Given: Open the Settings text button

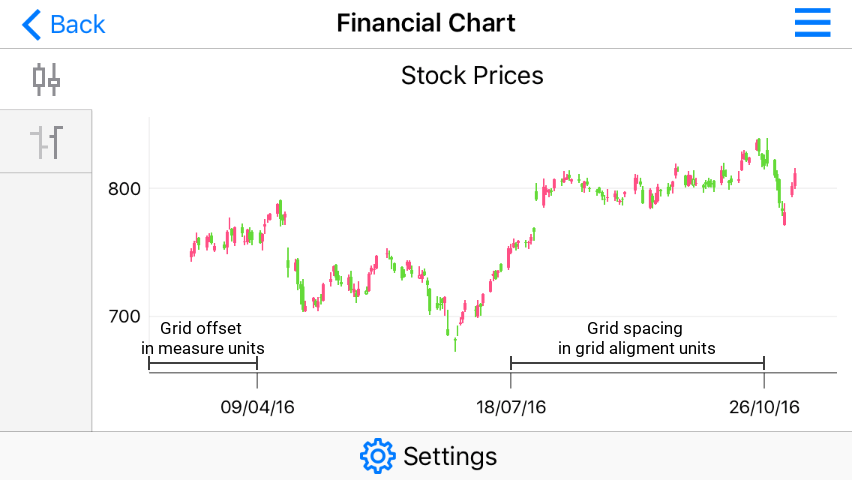Looking at the screenshot, I should (x=449, y=457).
